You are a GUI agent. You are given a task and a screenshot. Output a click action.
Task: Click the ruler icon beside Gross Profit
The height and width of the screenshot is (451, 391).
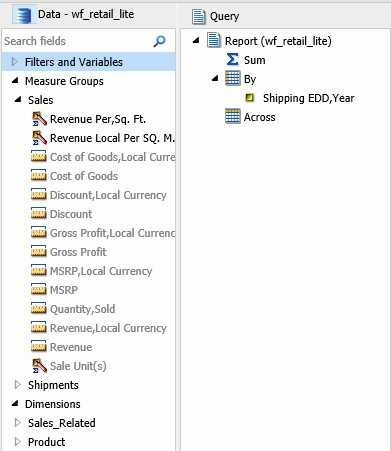(x=39, y=252)
